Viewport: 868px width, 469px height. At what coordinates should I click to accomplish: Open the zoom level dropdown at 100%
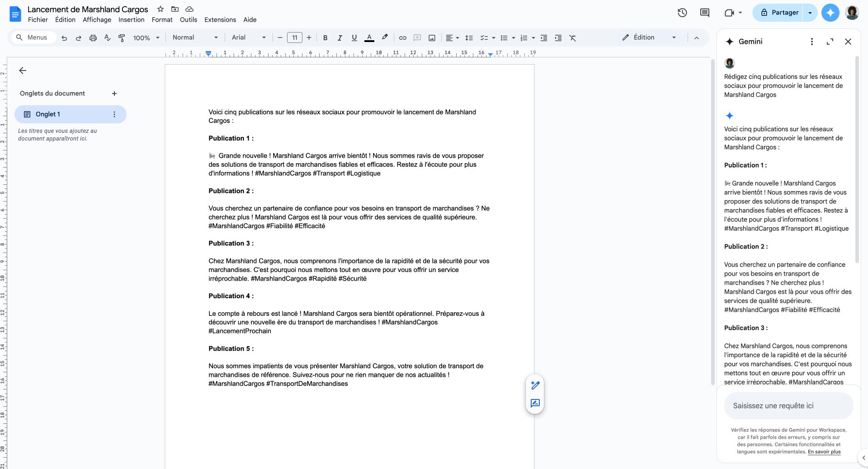146,38
